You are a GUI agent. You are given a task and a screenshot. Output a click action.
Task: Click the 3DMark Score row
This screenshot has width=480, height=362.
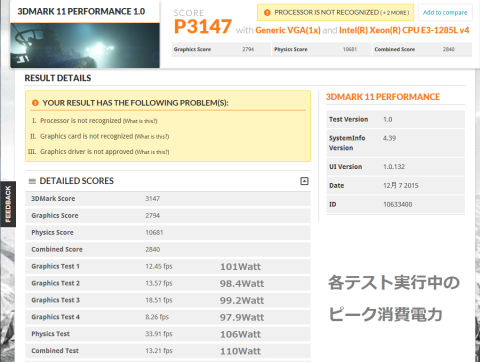pyautogui.click(x=168, y=199)
